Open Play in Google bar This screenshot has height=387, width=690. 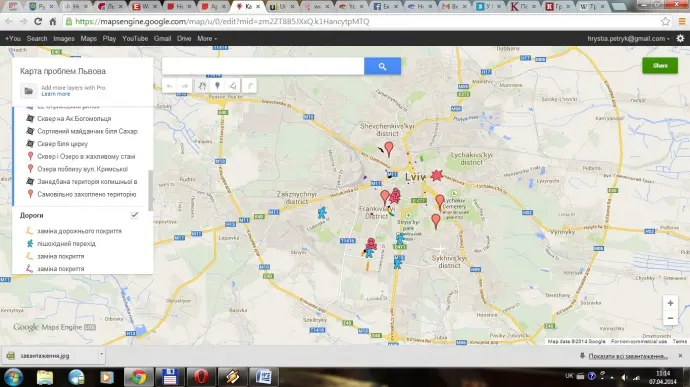(x=109, y=38)
